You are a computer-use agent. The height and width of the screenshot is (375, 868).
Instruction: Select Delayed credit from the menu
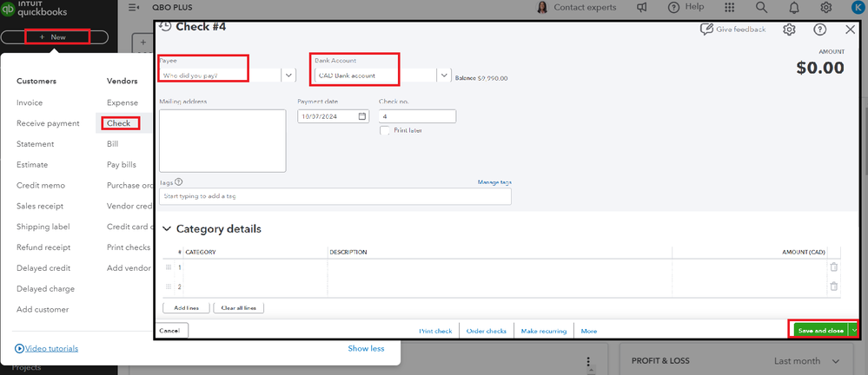pyautogui.click(x=43, y=267)
